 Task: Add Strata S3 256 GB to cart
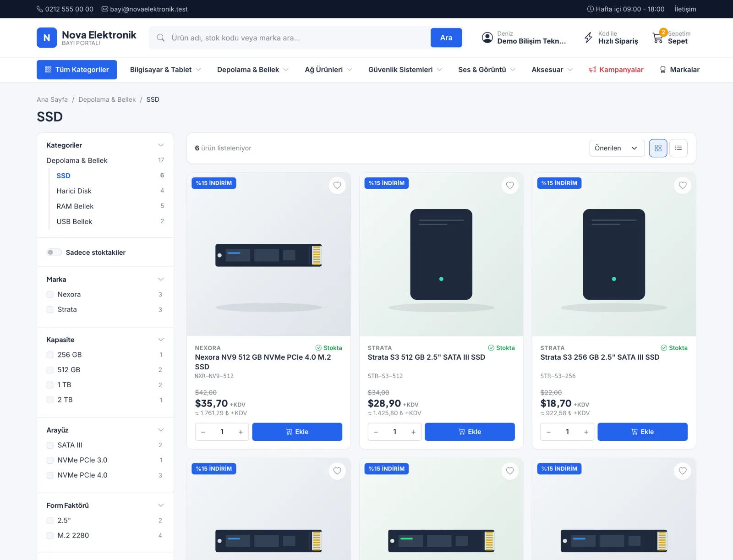pos(642,432)
